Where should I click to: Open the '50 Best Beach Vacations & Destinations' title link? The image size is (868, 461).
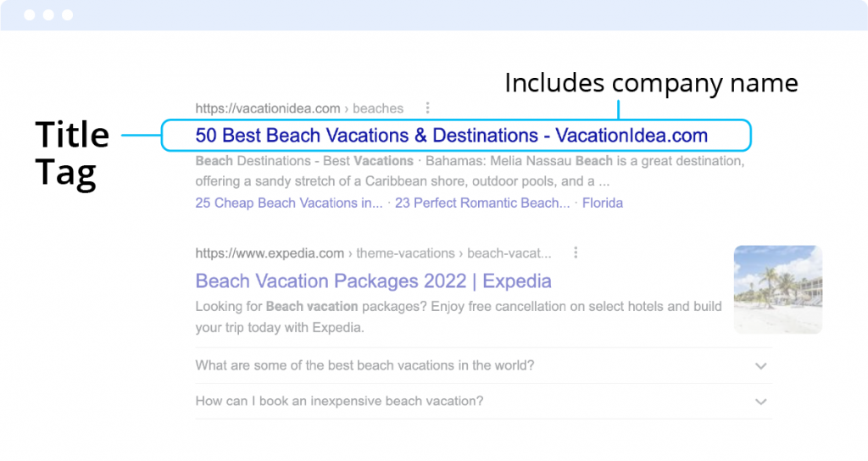click(451, 136)
